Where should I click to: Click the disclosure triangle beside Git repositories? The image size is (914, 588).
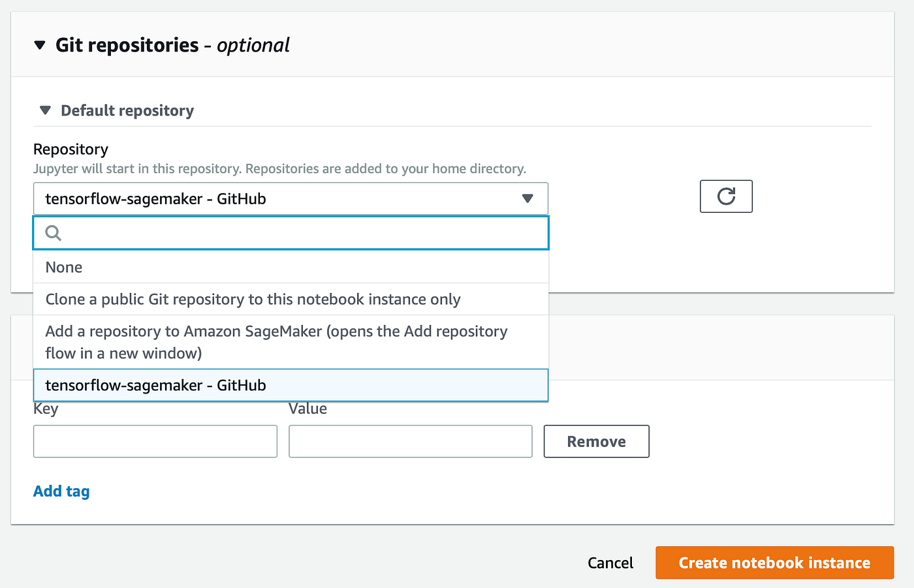tap(40, 44)
